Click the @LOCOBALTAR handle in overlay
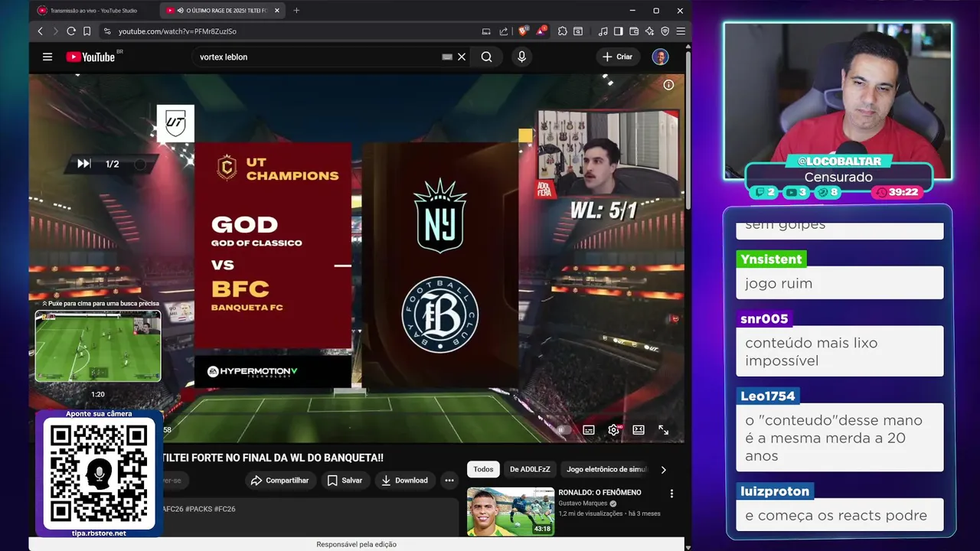 pos(838,161)
